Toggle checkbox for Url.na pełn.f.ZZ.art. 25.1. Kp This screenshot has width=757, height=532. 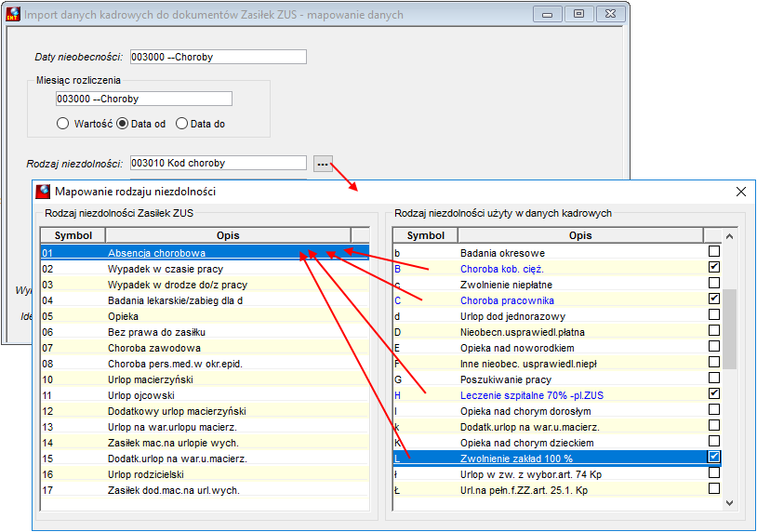click(714, 488)
